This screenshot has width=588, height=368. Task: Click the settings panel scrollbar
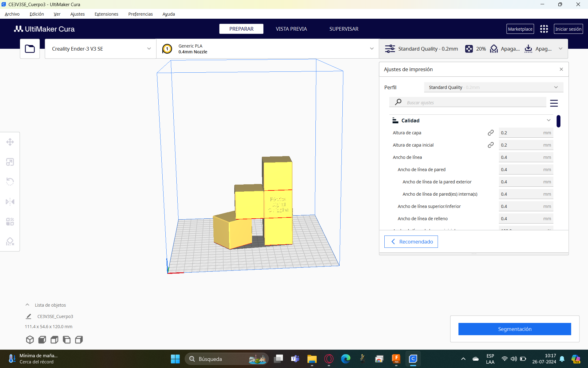point(559,121)
